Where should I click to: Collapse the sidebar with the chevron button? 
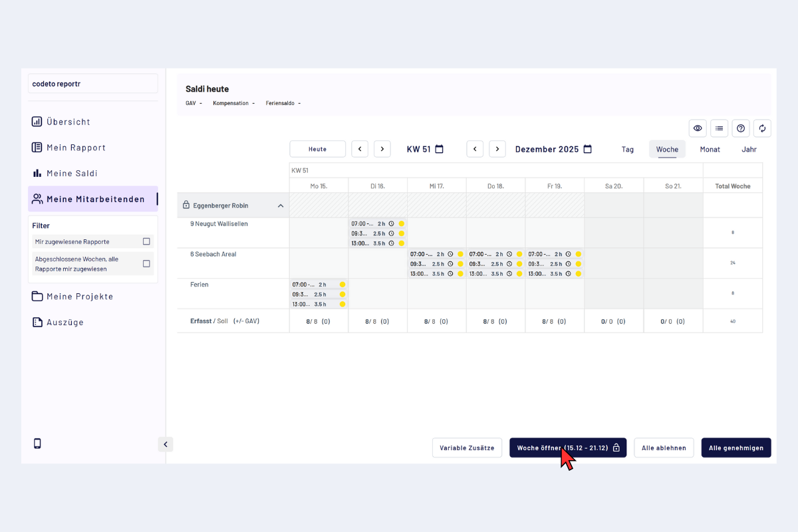[x=166, y=444]
